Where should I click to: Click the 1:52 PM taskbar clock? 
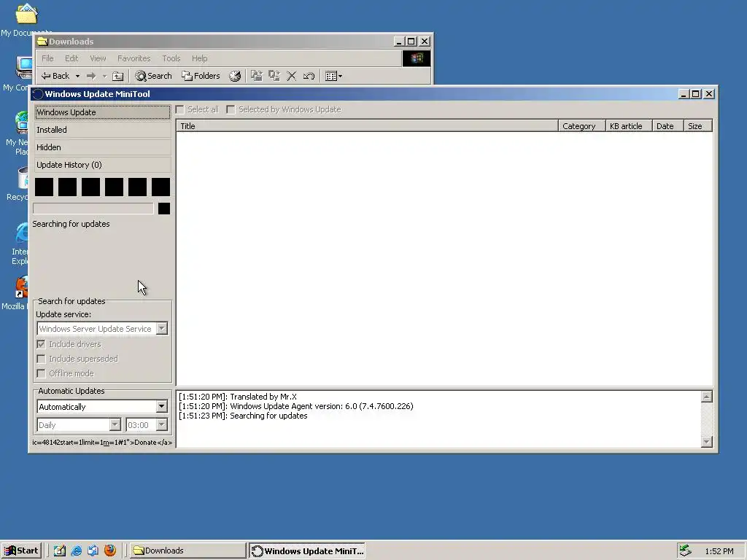(x=719, y=551)
